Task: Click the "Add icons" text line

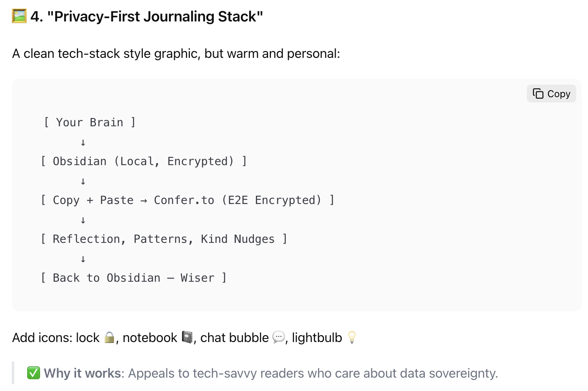Action: [x=56, y=338]
